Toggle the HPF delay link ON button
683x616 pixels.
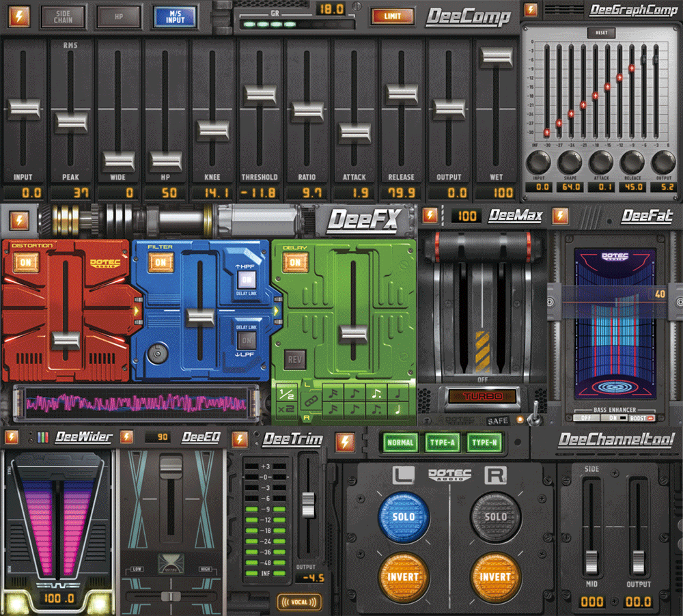247,280
